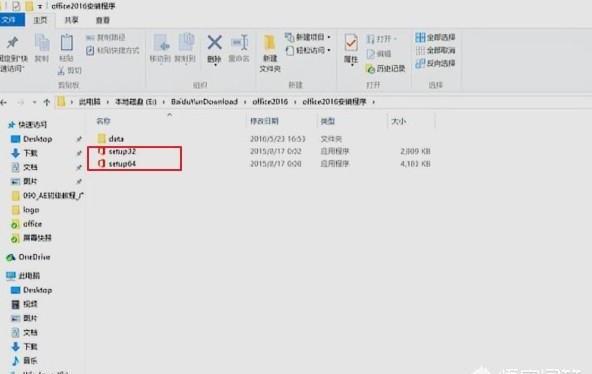Image resolution: width=592 pixels, height=374 pixels.
Task: Click the Pin to Quick access icon
Action: pos(12,43)
